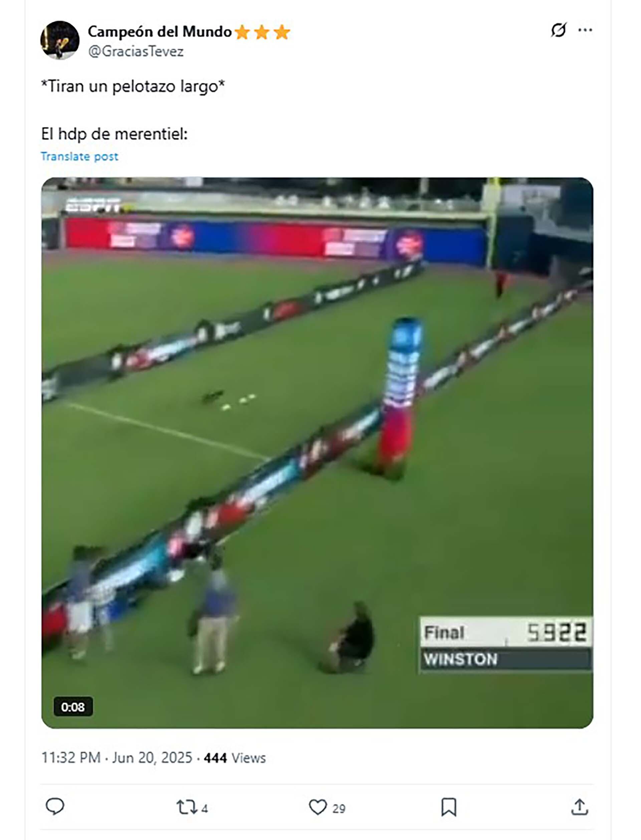Viewport: 641px width, 840px height.
Task: Click the ESPN watermark in the video
Action: pos(93,205)
